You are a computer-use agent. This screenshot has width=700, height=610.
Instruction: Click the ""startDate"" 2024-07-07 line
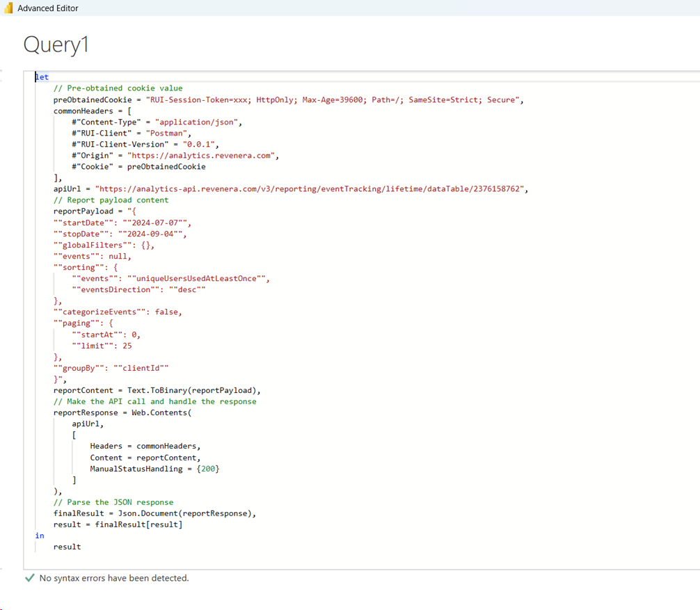[122, 223]
